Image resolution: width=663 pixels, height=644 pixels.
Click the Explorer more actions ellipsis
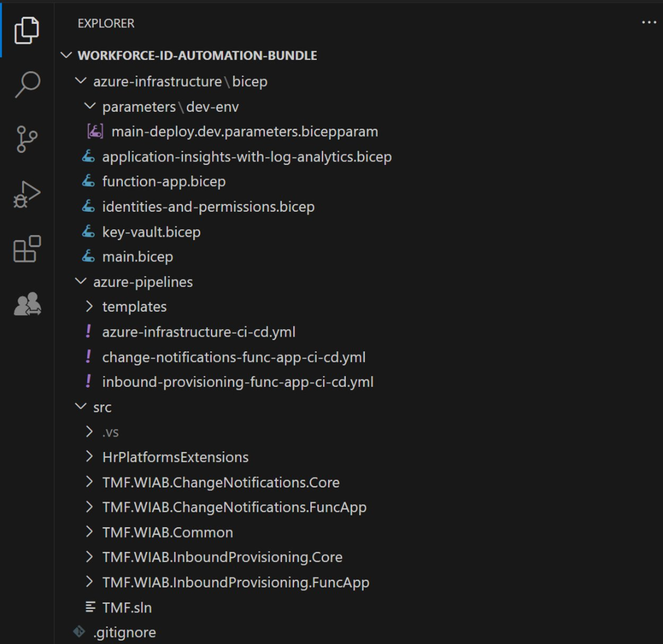[648, 23]
